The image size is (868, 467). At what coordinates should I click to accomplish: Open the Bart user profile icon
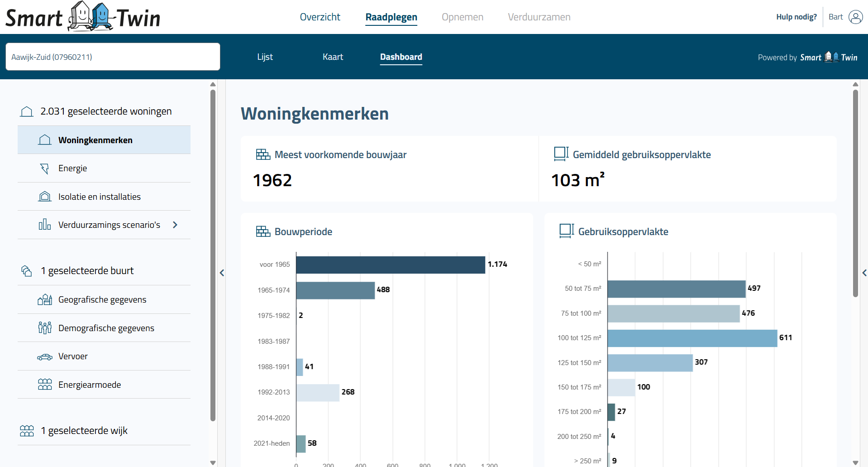pos(855,17)
